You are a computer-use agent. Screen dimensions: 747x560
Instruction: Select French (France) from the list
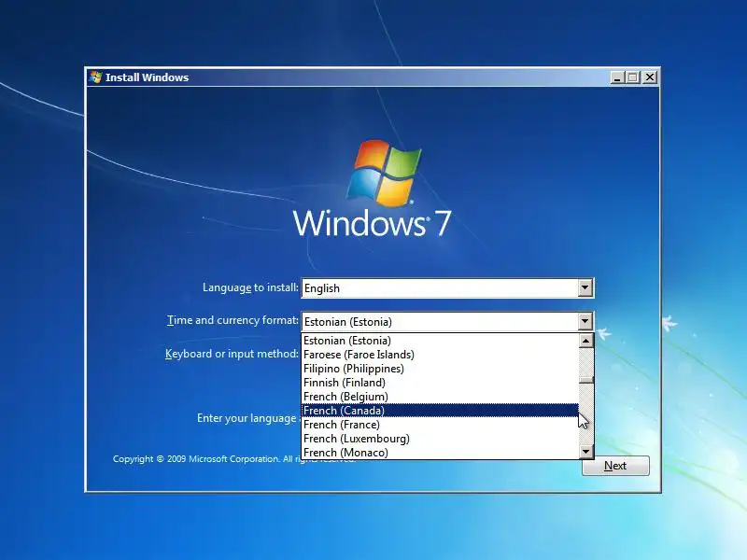point(440,425)
